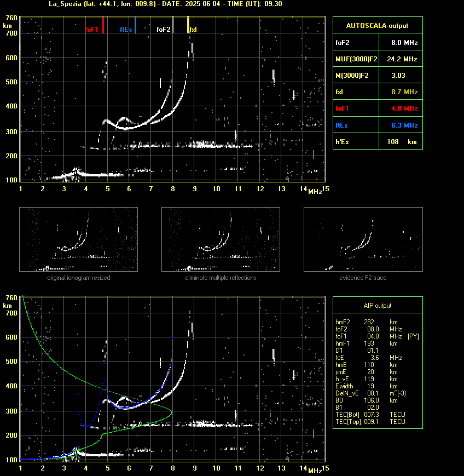Select the foF2 '08.0' value in AIP output
Viewport: 464px width, 476px height.
coord(373,329)
